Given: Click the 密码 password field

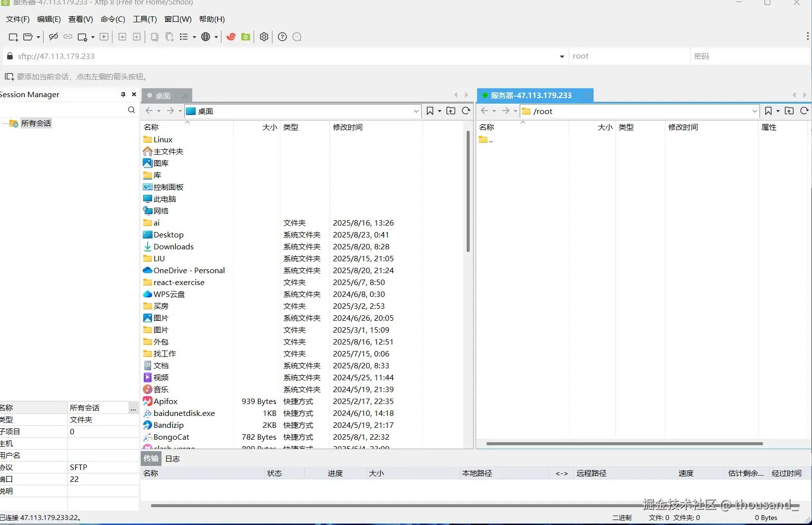Looking at the screenshot, I should point(750,57).
